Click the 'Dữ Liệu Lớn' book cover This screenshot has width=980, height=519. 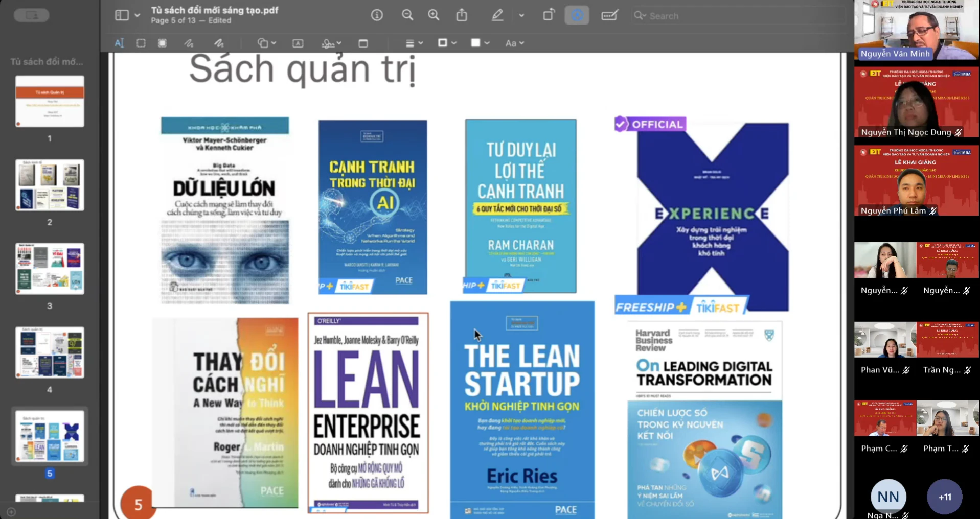(x=225, y=210)
